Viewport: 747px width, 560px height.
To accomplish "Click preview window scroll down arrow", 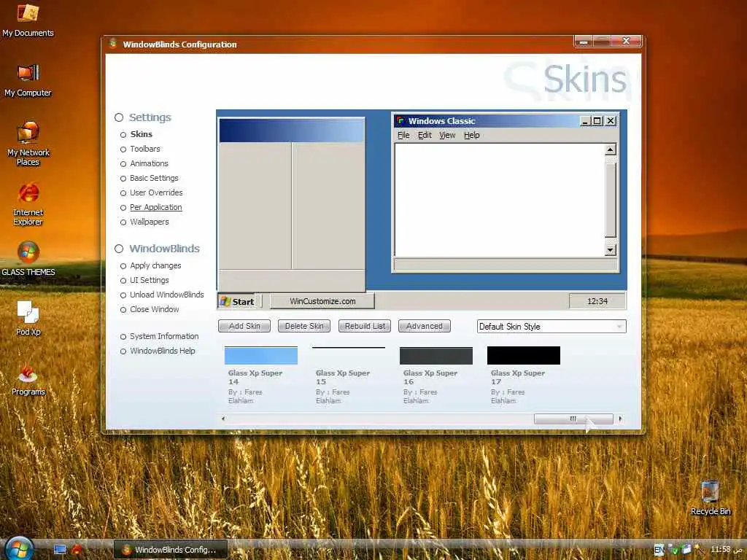I will (611, 250).
